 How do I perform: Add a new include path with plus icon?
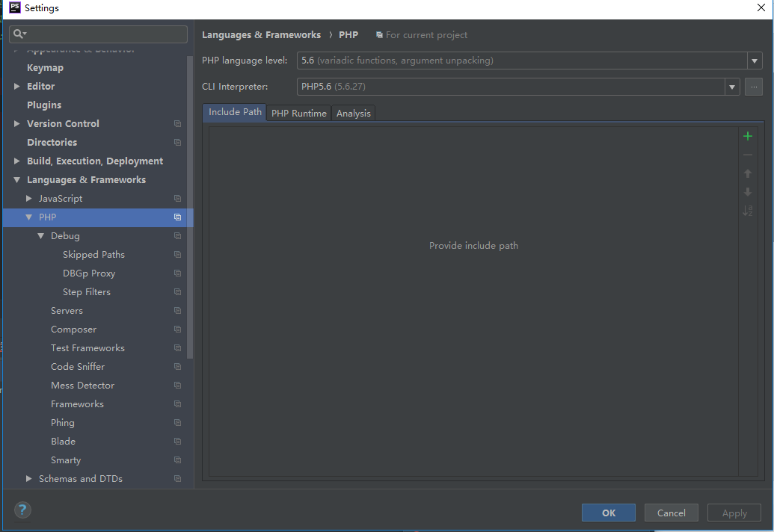pos(748,136)
